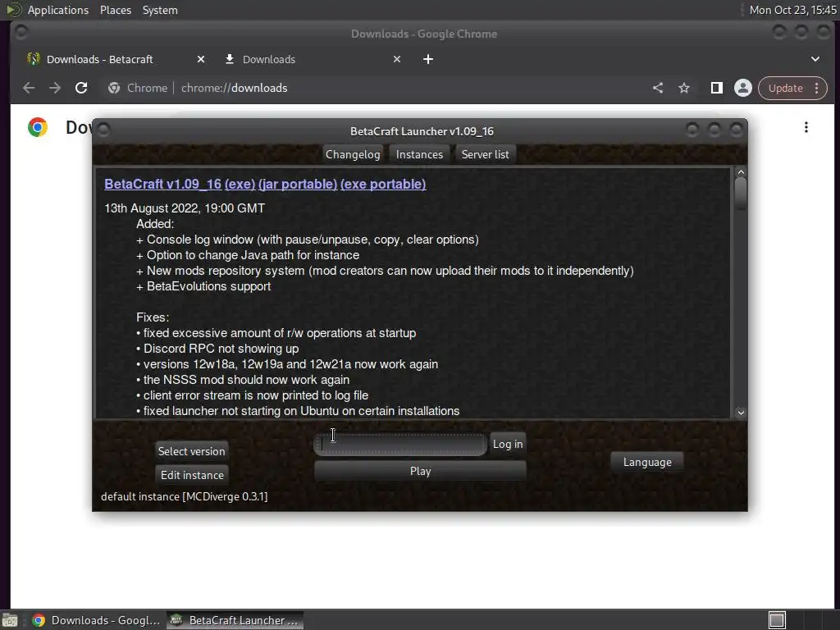Viewport: 840px width, 630px height.
Task: Switch to Downloads - Google Chrome taskbar item
Action: point(97,620)
